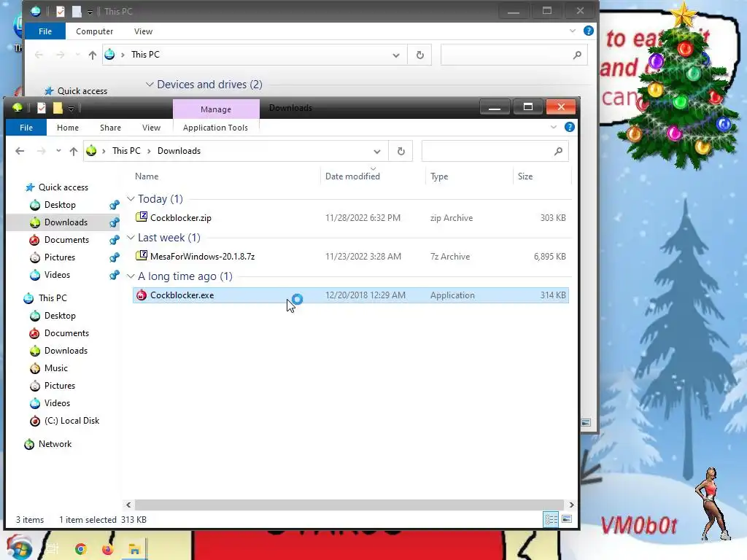Switch to large thumbnails view button
This screenshot has height=560, width=747.
tap(566, 519)
